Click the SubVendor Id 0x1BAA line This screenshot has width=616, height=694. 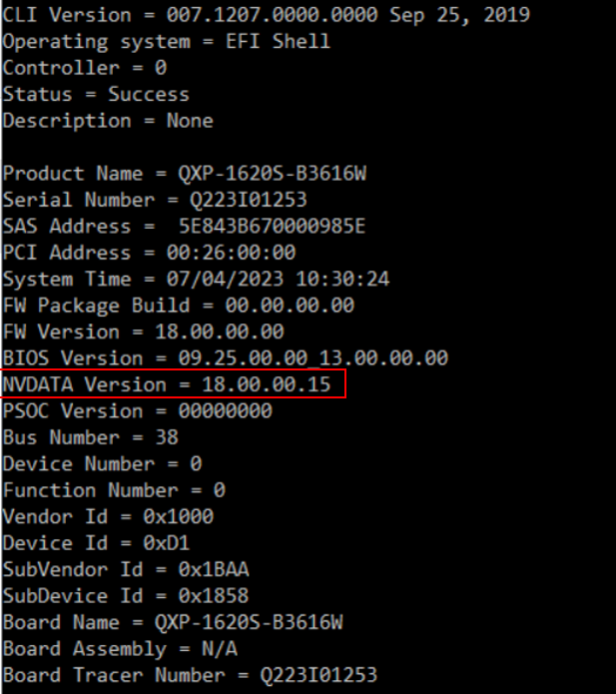(126, 569)
